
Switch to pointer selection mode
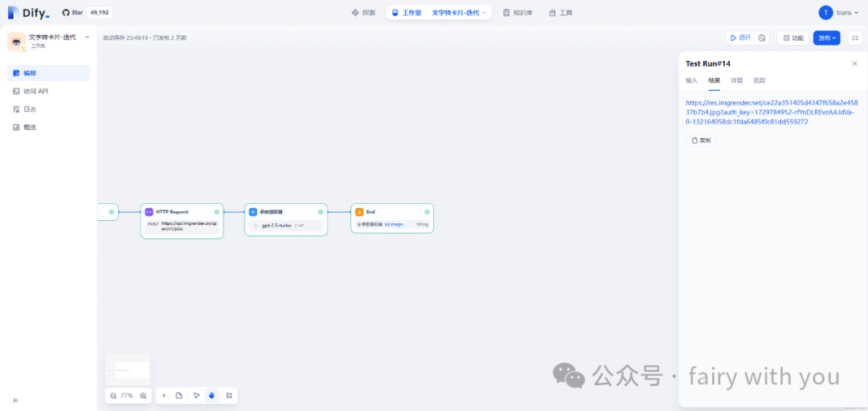(196, 396)
